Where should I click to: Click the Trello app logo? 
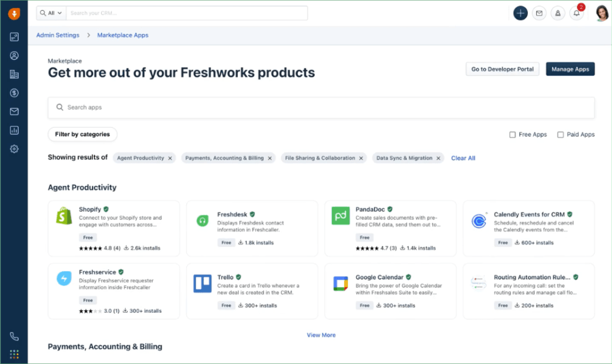pos(202,284)
